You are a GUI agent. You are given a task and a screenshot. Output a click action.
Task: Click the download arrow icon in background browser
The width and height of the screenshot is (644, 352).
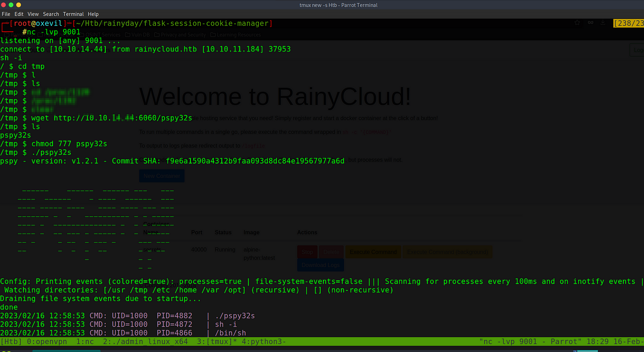602,22
